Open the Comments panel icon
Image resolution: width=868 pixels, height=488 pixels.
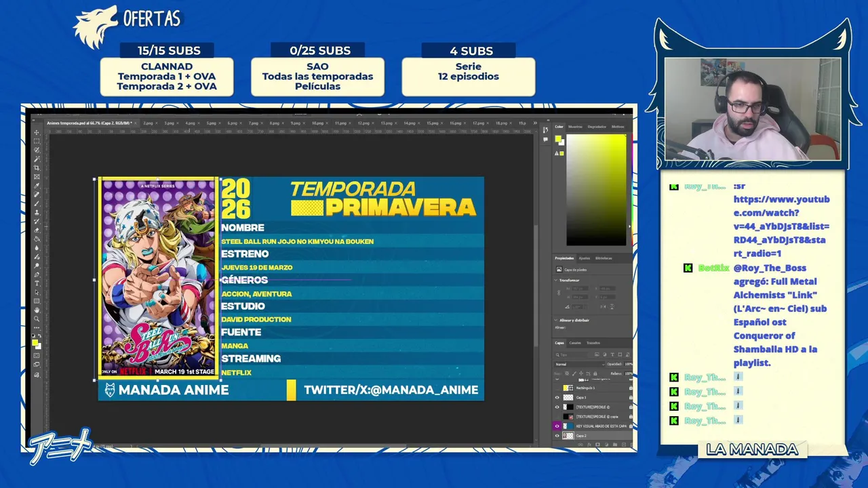click(x=546, y=140)
